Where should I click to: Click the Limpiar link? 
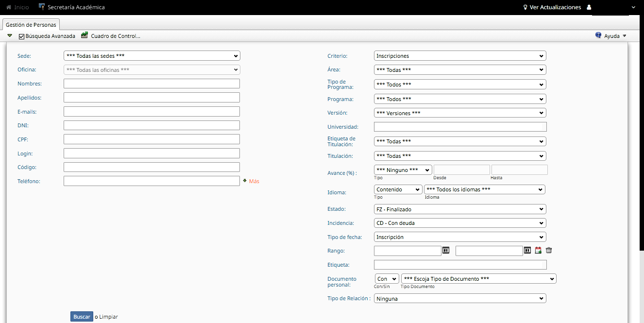[x=108, y=317]
